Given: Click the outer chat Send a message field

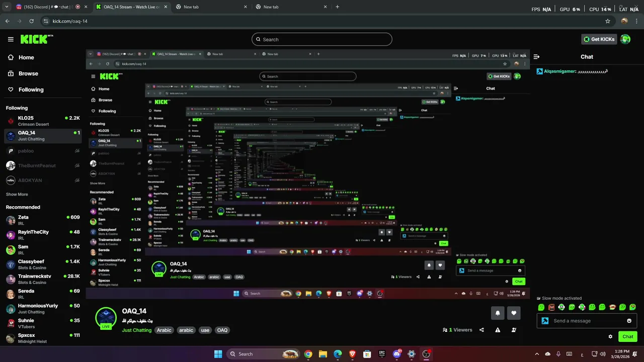Looking at the screenshot, I should (587, 321).
